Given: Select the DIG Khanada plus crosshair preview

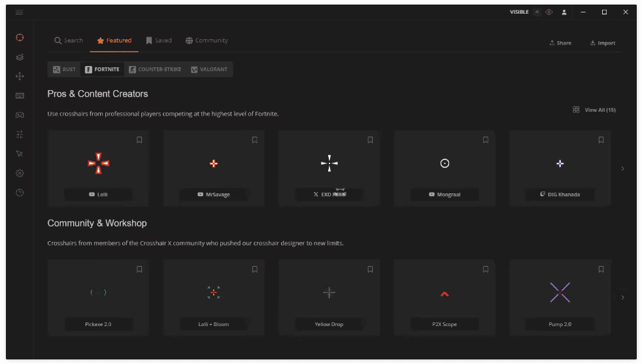Looking at the screenshot, I should click(560, 164).
